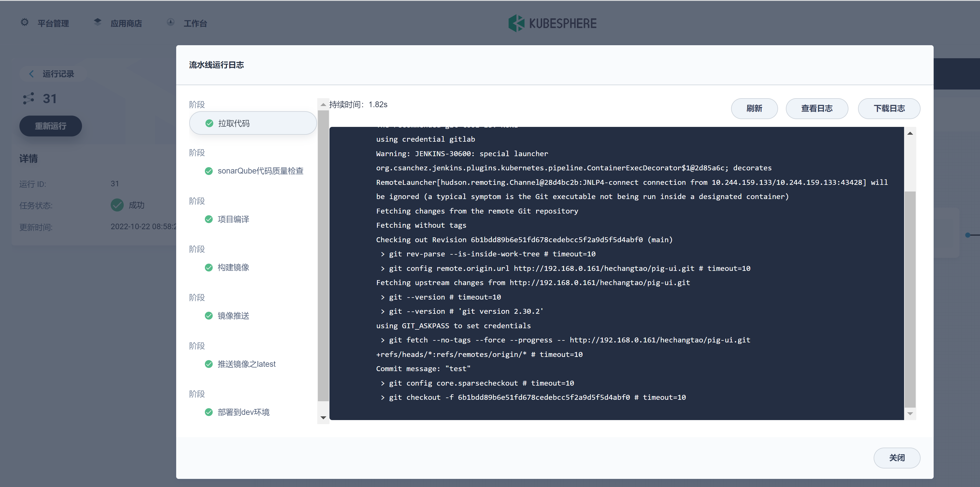Download logs with 下载日志 button
This screenshot has height=487, width=980.
coord(889,108)
